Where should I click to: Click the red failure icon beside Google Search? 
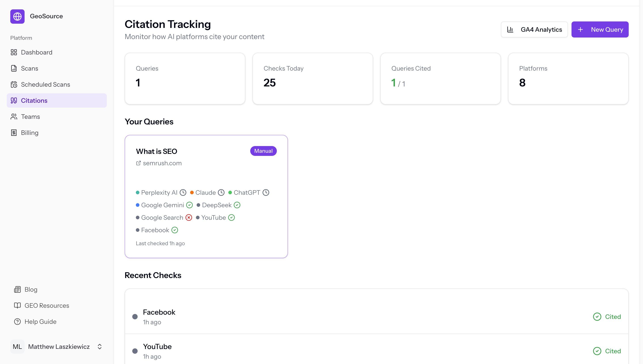[189, 218]
